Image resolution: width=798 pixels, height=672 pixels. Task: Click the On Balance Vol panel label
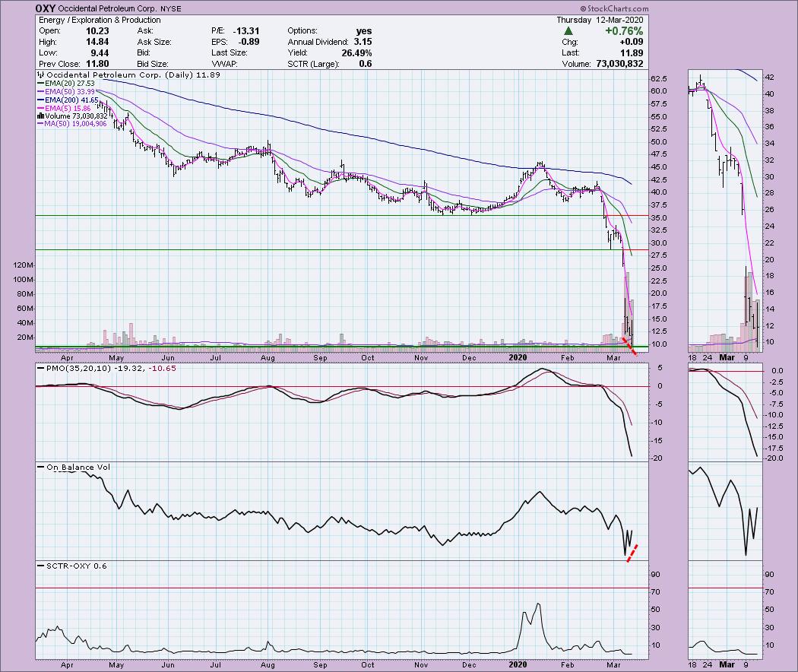(78, 467)
